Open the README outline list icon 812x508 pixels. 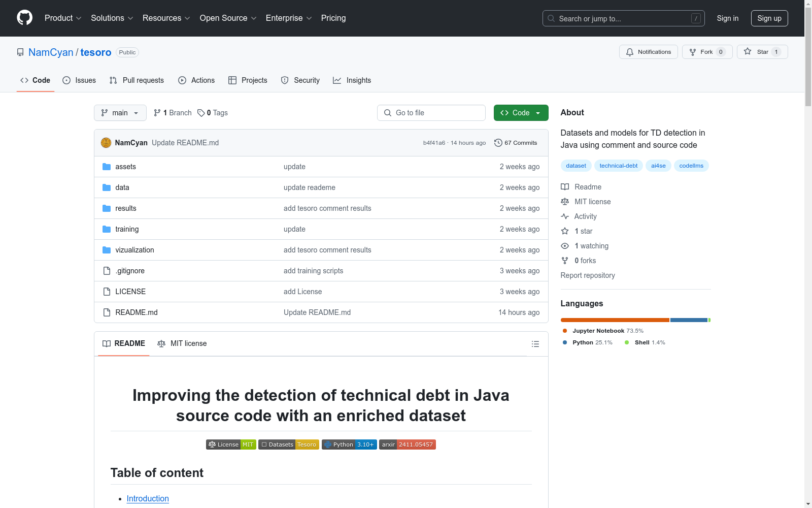(x=535, y=344)
